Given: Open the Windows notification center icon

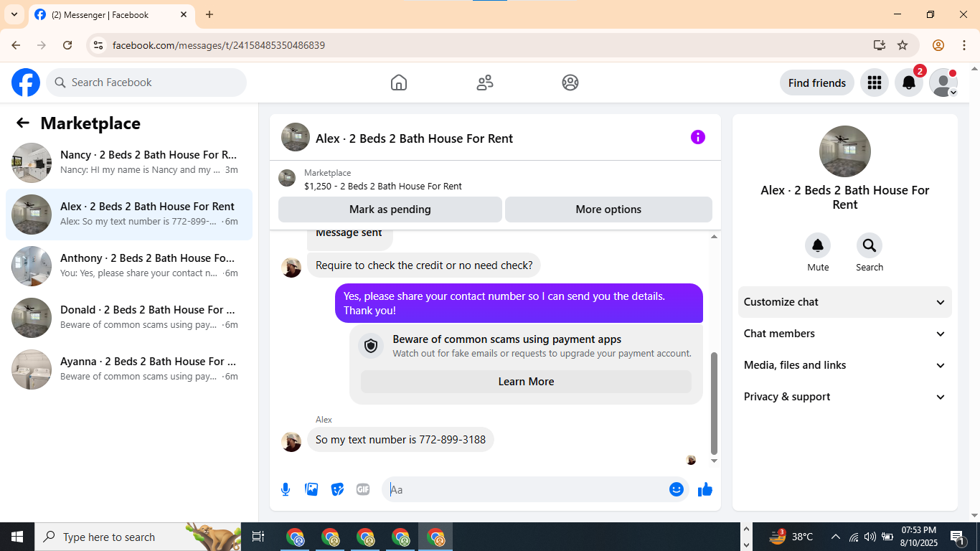Looking at the screenshot, I should click(958, 537).
